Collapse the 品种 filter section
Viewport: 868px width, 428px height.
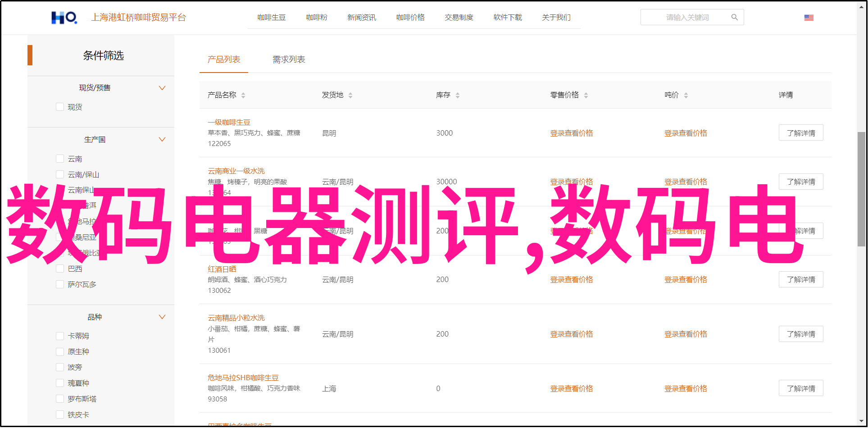[x=162, y=317]
